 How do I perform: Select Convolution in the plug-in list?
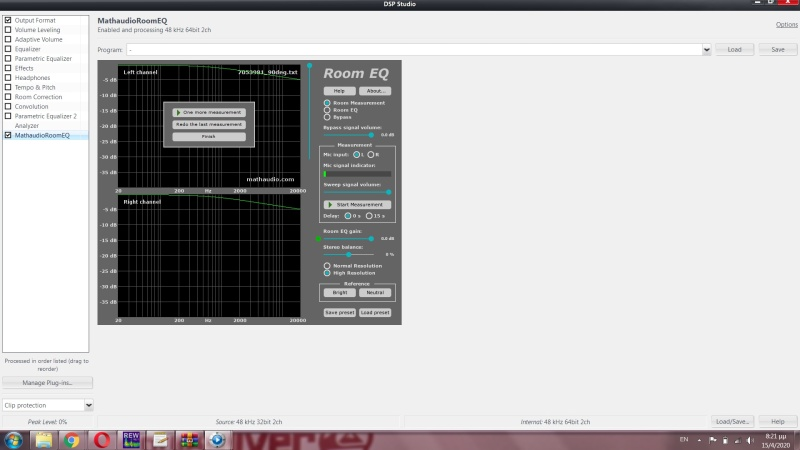coord(32,106)
